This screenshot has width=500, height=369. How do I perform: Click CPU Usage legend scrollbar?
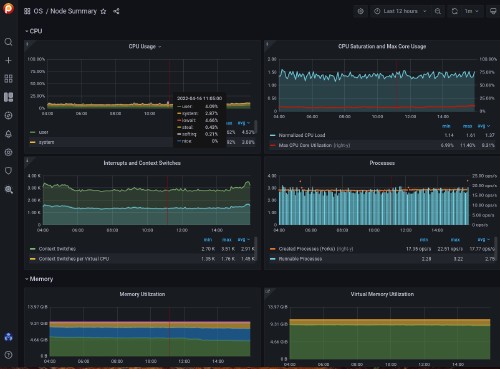click(256, 127)
